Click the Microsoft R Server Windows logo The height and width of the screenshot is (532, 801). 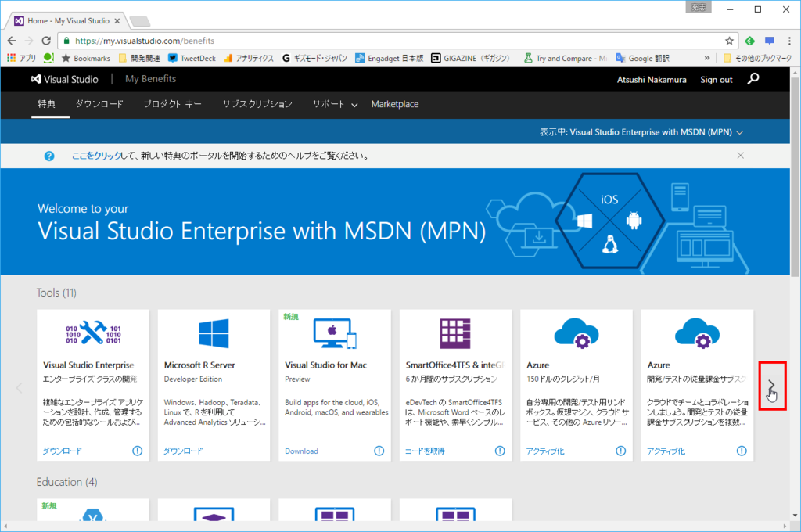(x=214, y=333)
